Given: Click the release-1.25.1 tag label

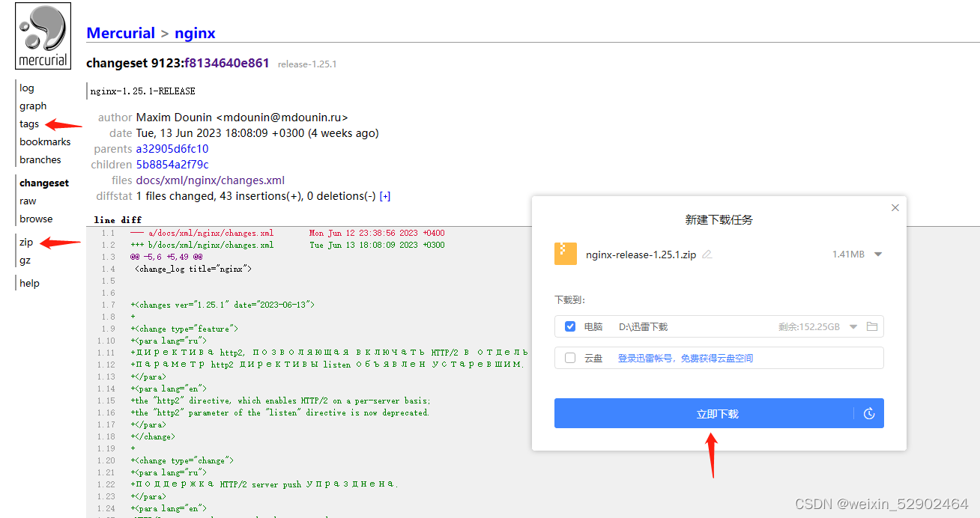Looking at the screenshot, I should (x=307, y=64).
